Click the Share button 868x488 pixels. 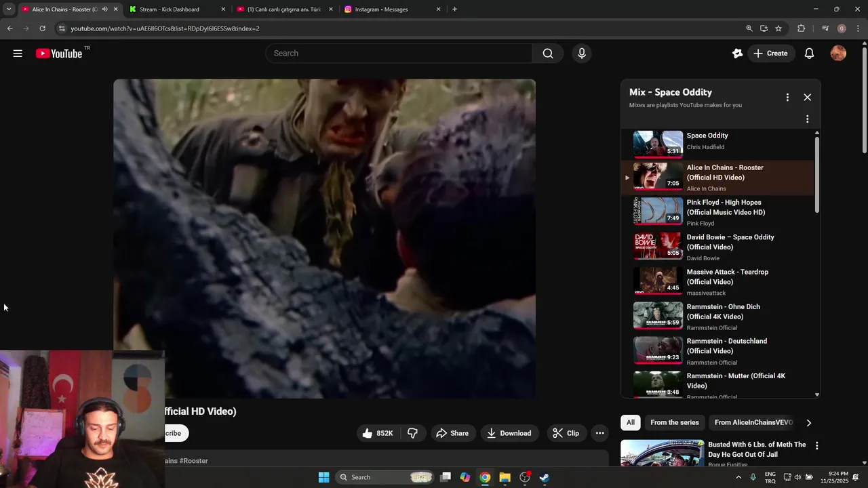pyautogui.click(x=452, y=433)
